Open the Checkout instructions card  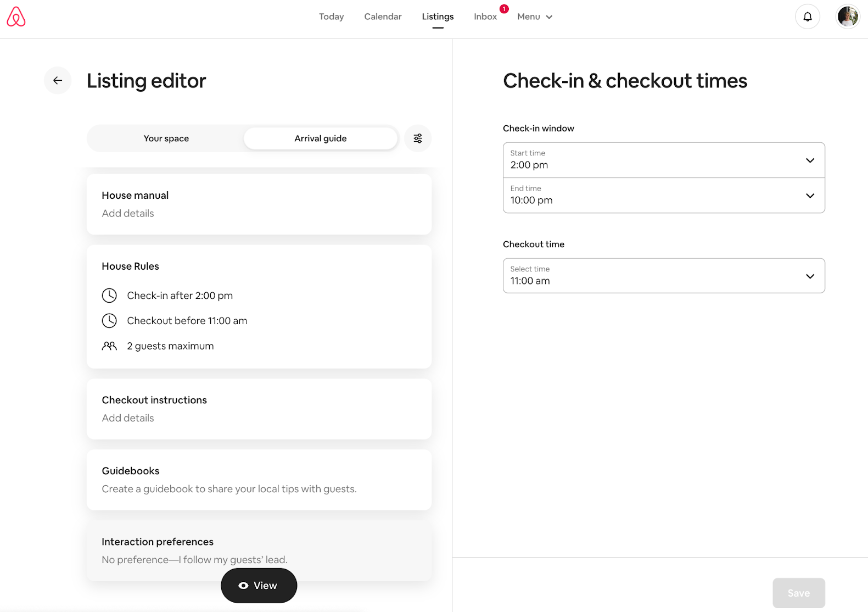(259, 409)
